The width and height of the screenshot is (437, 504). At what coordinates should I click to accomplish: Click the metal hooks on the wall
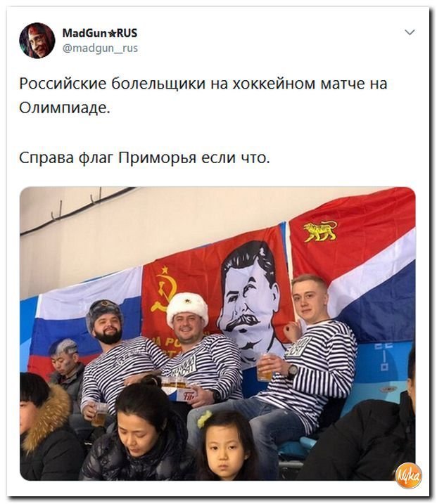pos(77,202)
